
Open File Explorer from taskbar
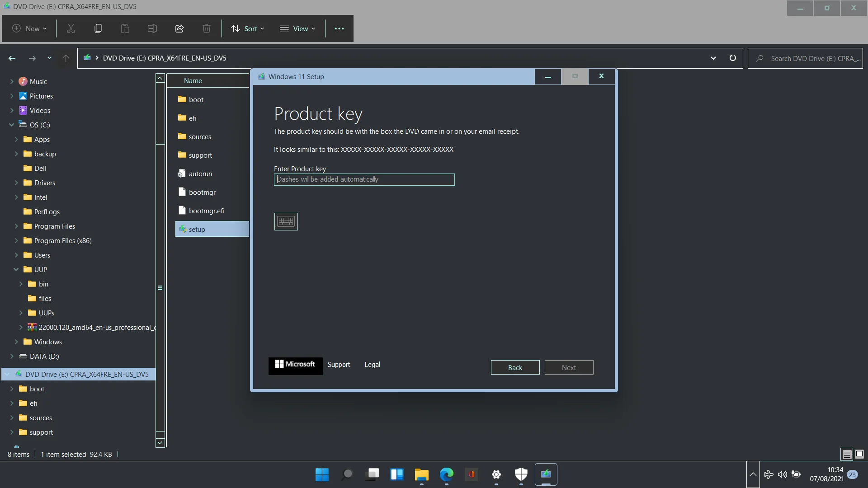[421, 474]
